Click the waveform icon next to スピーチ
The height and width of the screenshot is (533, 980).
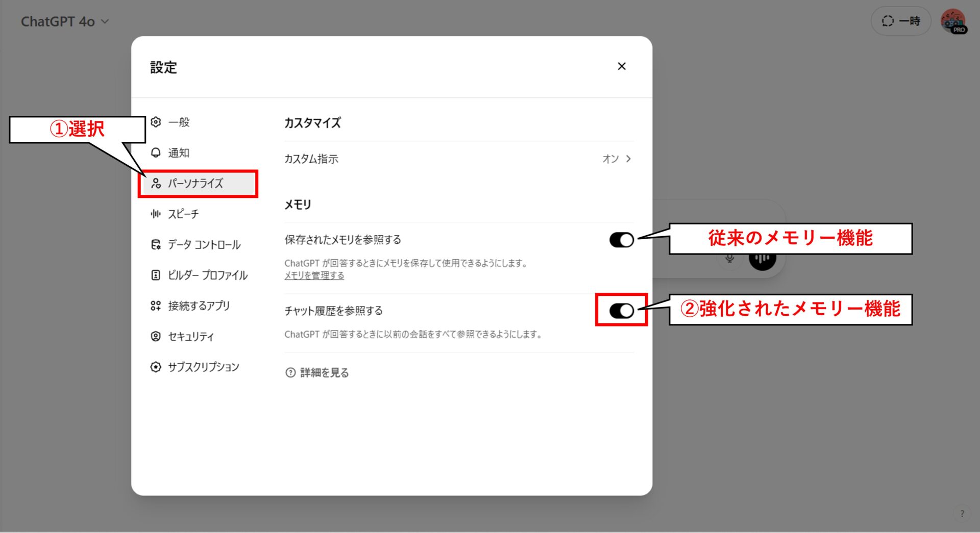[x=156, y=214]
